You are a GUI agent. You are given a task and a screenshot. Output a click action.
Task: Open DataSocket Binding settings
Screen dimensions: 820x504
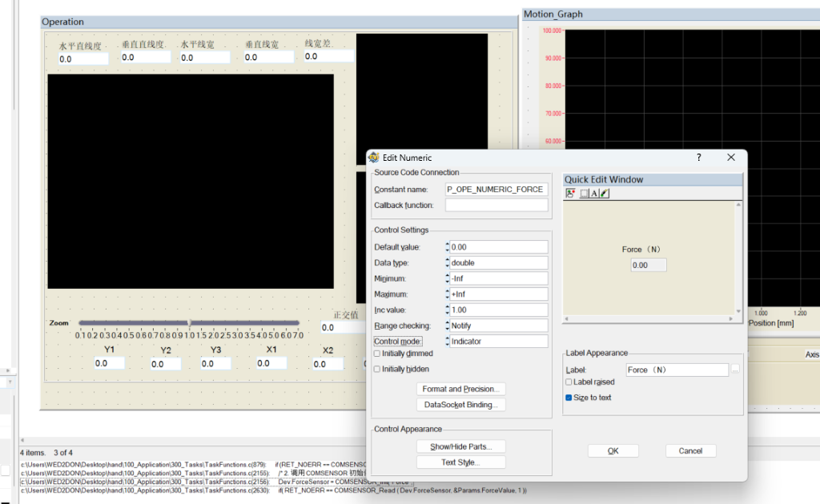(x=461, y=405)
